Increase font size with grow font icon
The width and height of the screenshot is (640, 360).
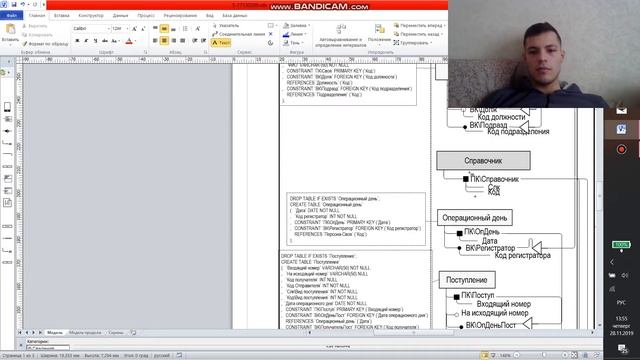pyautogui.click(x=134, y=29)
